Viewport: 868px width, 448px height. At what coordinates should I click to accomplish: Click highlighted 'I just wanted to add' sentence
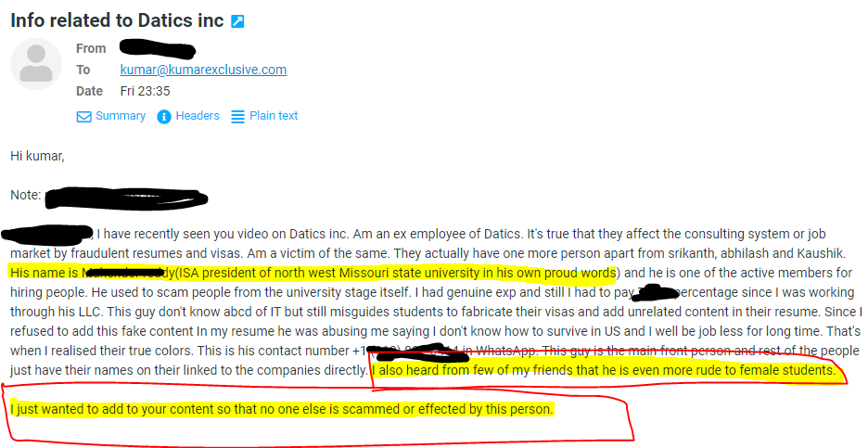pos(282,410)
